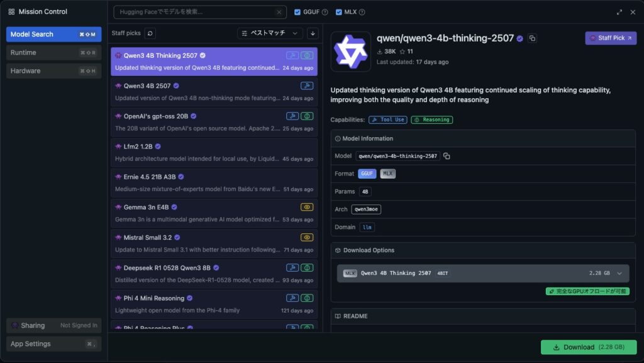
Task: Open the Staff Pick link
Action: (611, 38)
